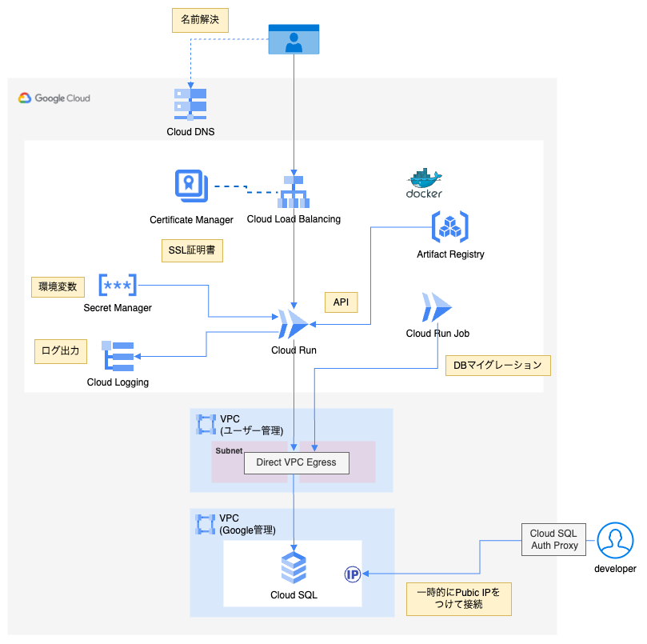Select the blue user icon at top

click(x=293, y=38)
